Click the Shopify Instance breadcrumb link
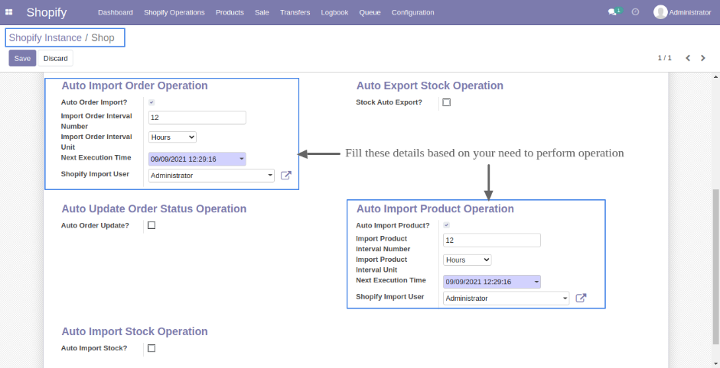 (x=45, y=38)
